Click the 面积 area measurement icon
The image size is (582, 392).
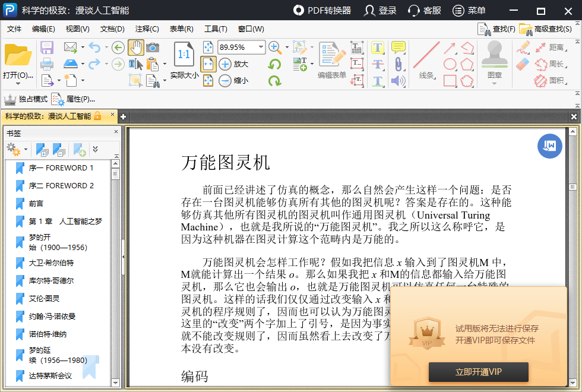click(x=545, y=81)
